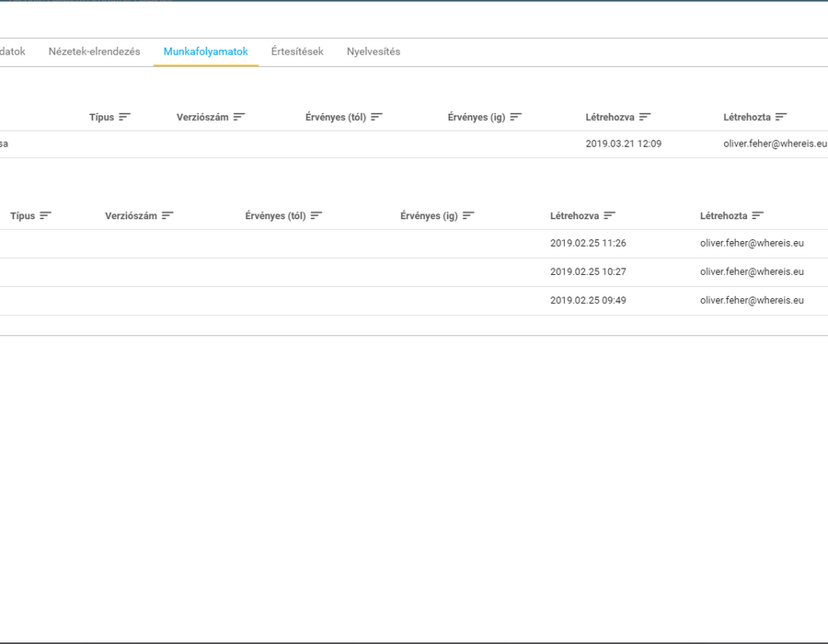Click Létrehozta sort icon in upper table
The height and width of the screenshot is (644, 828).
coord(781,117)
